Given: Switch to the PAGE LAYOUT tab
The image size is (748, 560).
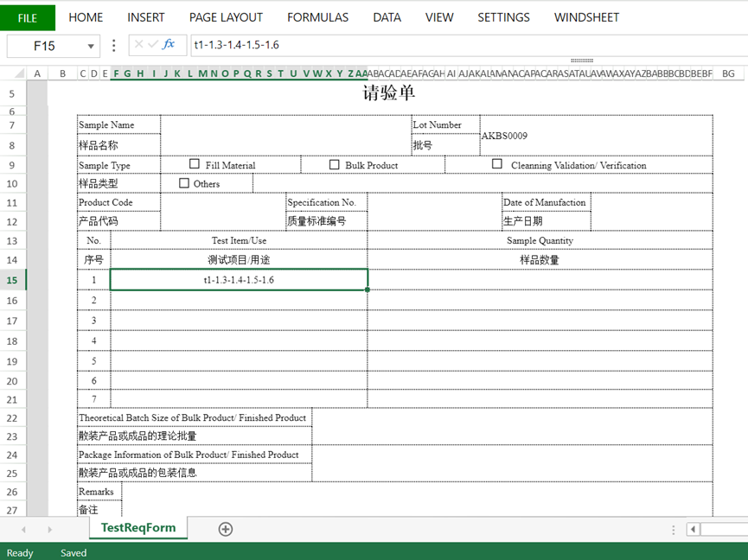Looking at the screenshot, I should (226, 17).
